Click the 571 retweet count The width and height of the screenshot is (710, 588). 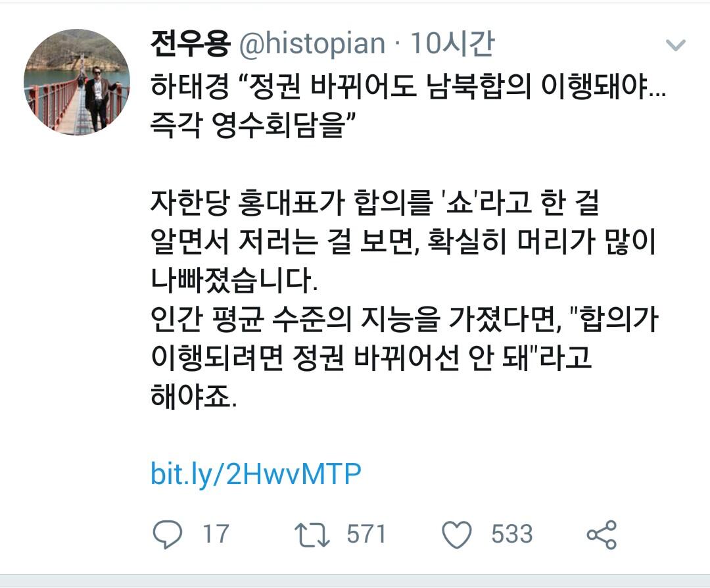coord(366,534)
